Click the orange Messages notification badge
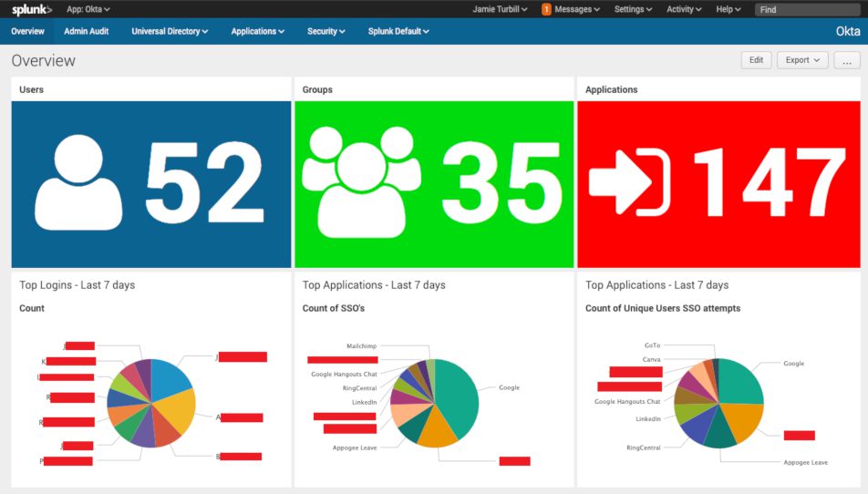868x494 pixels. pos(546,9)
